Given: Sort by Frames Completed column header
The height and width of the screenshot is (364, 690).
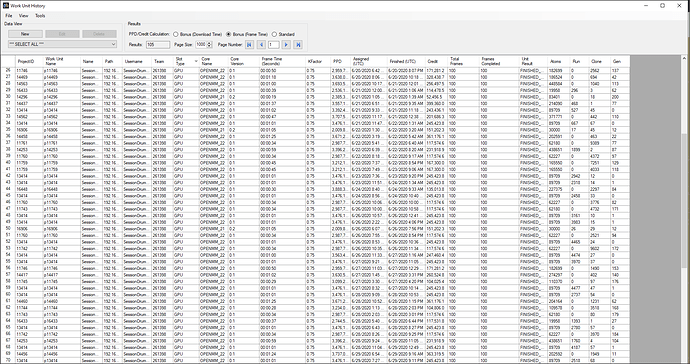Looking at the screenshot, I should coord(499,61).
